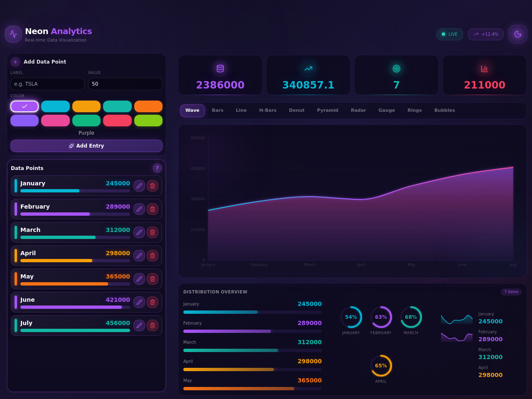Switch to the Rings chart tab

point(415,111)
